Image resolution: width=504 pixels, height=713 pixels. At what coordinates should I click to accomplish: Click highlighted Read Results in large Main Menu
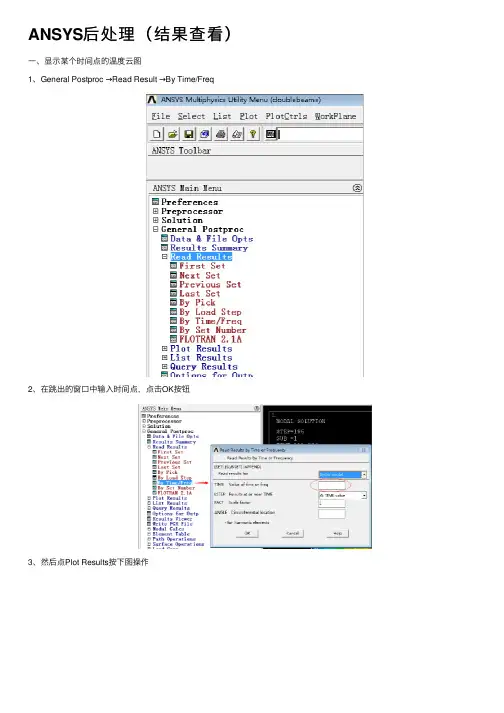click(201, 257)
